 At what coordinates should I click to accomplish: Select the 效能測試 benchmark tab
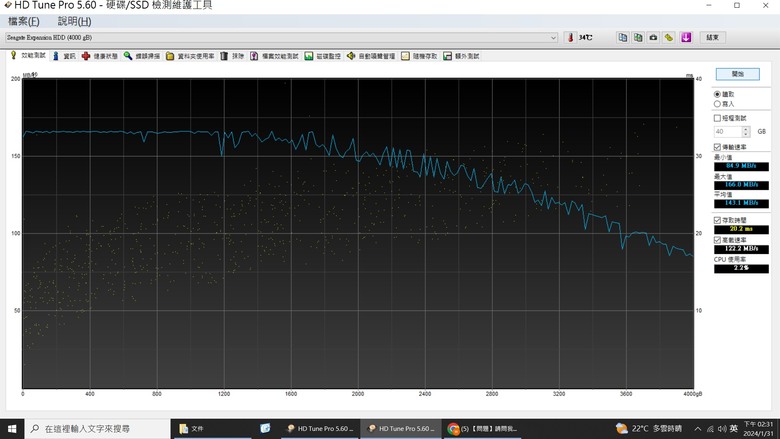tap(28, 56)
